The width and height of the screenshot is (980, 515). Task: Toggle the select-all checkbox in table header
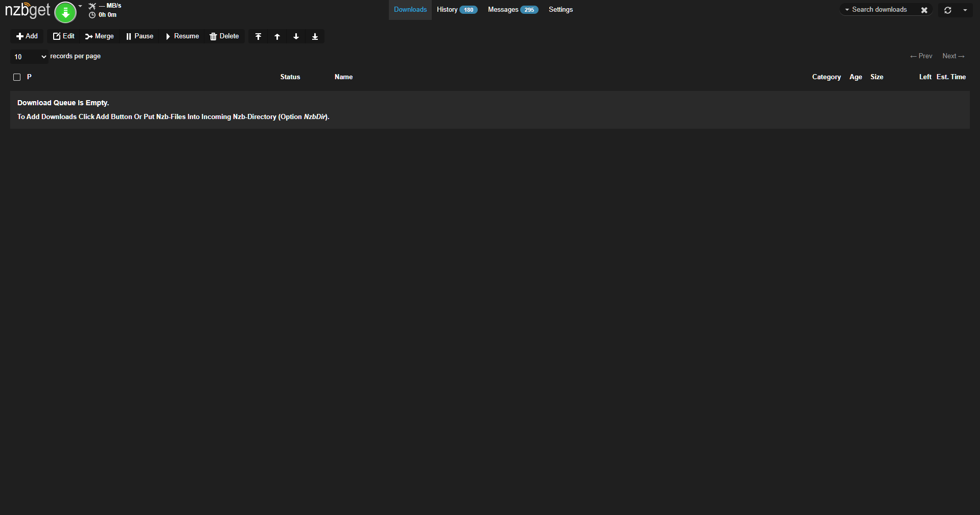point(17,77)
